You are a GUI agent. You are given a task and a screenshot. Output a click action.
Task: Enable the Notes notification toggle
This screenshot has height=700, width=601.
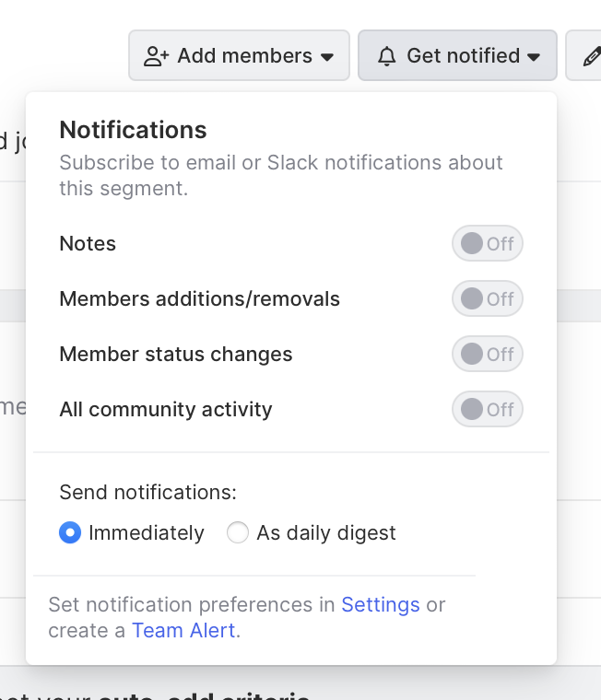(488, 244)
